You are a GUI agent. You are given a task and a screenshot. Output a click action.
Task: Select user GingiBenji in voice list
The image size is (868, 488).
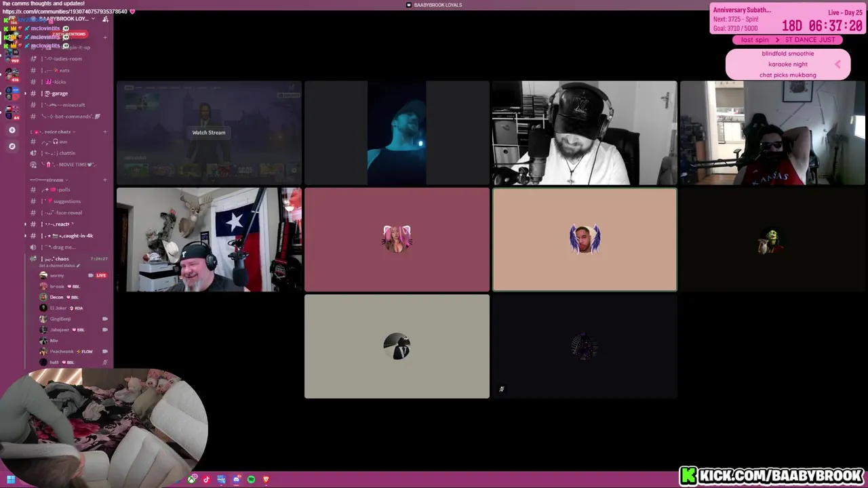coord(73,319)
